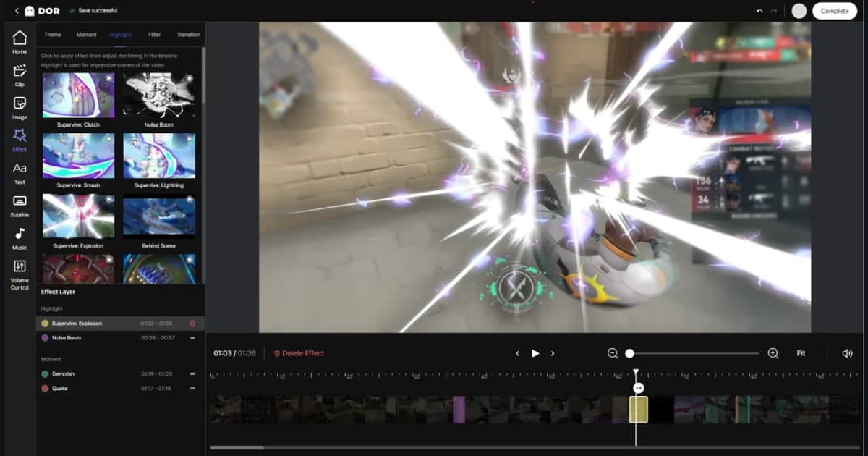Switch to the Moment tab

86,35
